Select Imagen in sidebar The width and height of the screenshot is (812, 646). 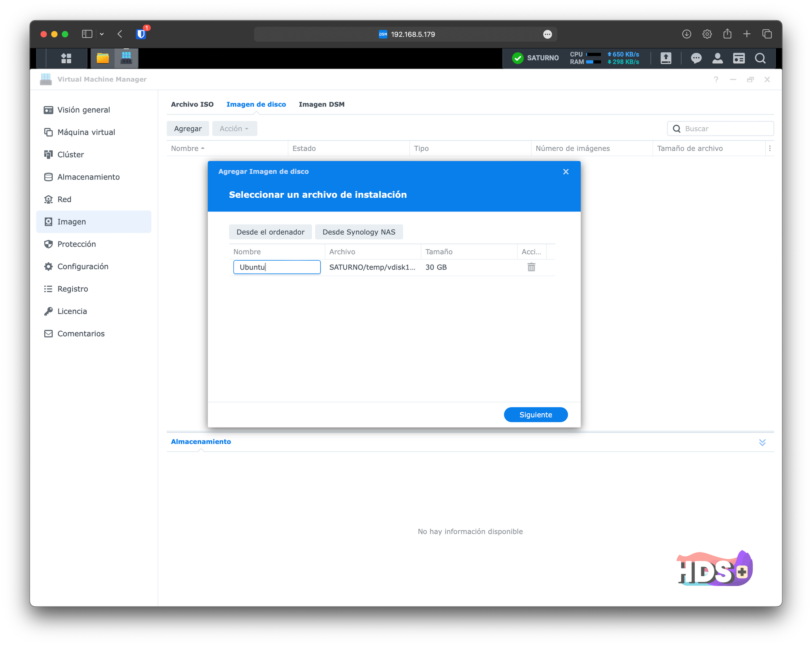point(94,222)
